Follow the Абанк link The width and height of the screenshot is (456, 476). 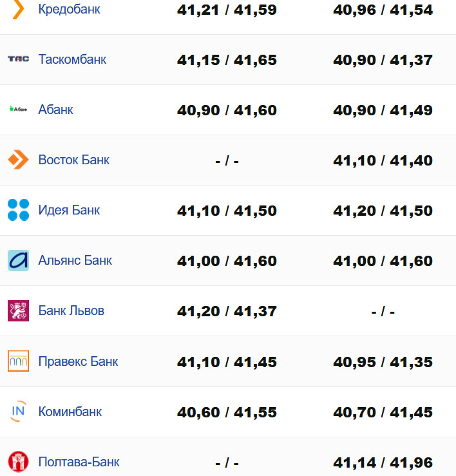tap(55, 109)
